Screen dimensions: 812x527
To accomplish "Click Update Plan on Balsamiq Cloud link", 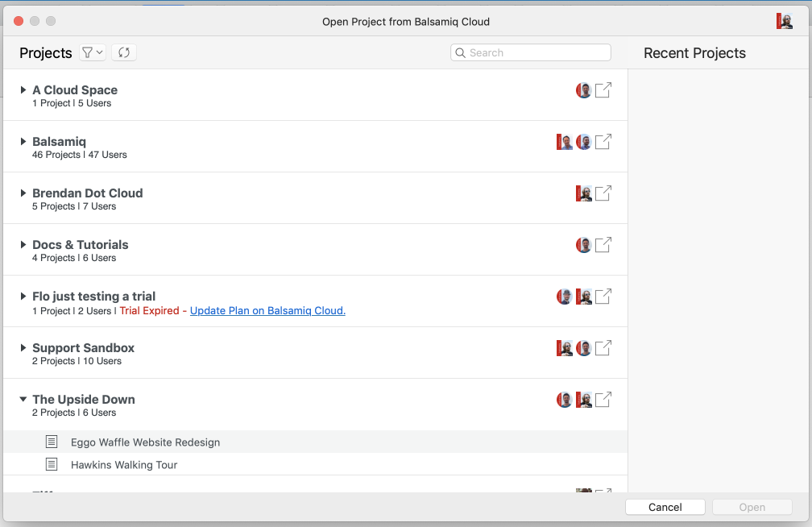I will [267, 311].
